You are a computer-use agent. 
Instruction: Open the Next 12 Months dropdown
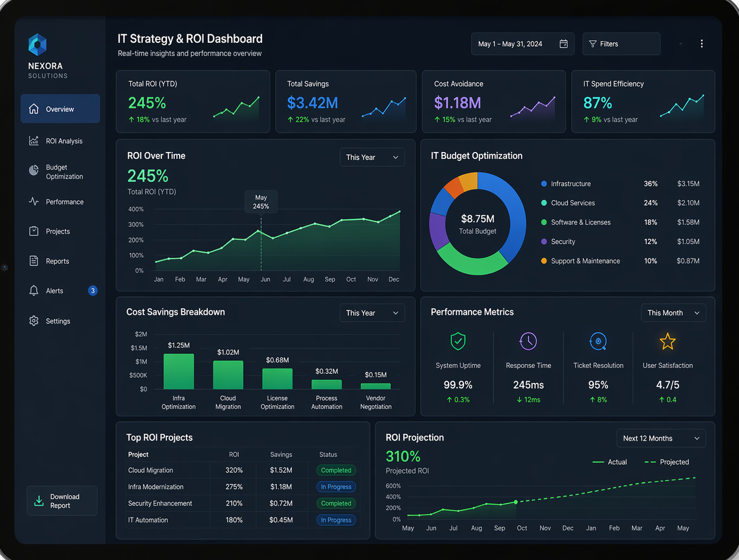661,439
